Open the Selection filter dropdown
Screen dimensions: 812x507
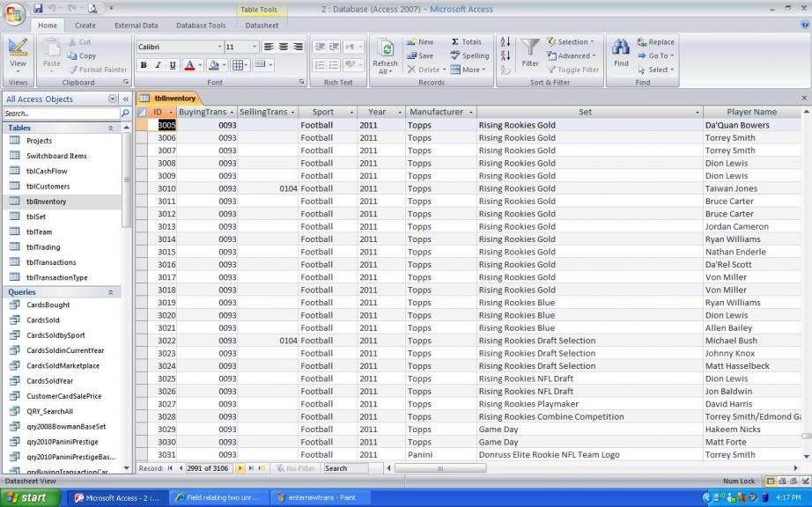point(571,42)
